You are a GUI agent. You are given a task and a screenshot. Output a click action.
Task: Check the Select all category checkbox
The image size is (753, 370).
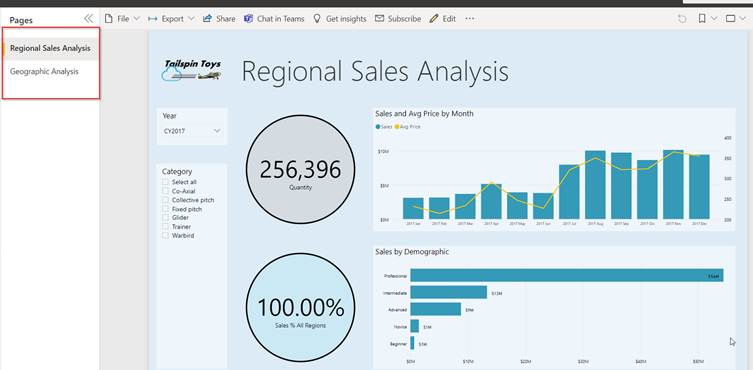pos(165,182)
